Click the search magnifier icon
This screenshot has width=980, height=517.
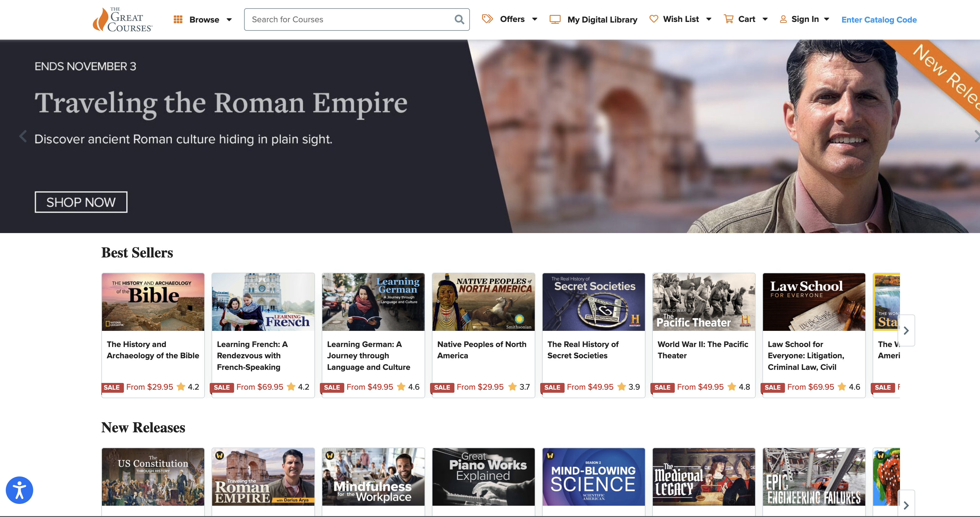click(459, 19)
